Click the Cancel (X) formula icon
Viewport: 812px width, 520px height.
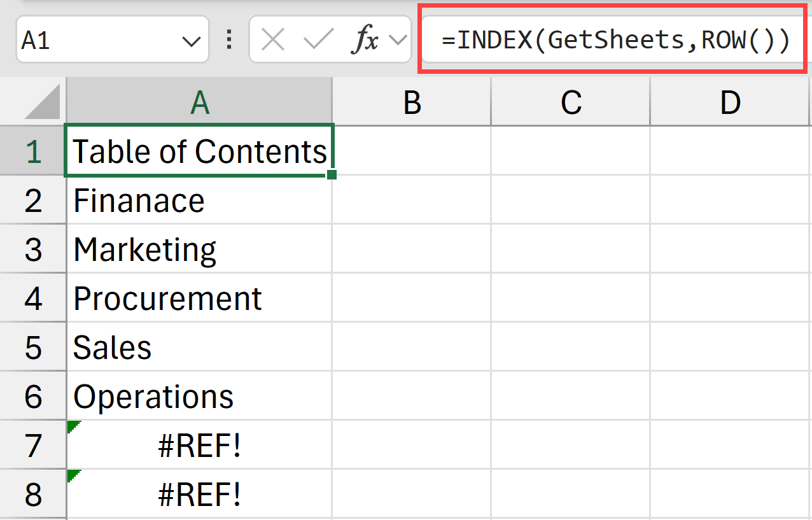tap(273, 41)
